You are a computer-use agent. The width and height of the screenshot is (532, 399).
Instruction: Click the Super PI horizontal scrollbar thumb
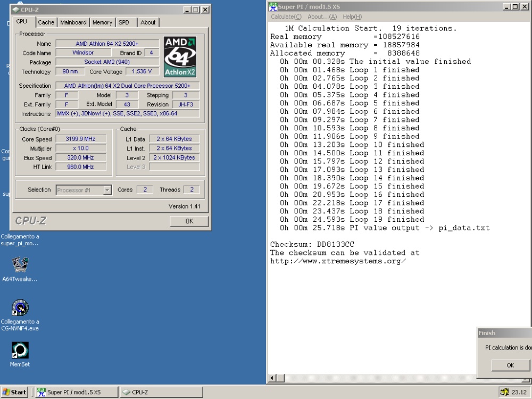[280, 378]
